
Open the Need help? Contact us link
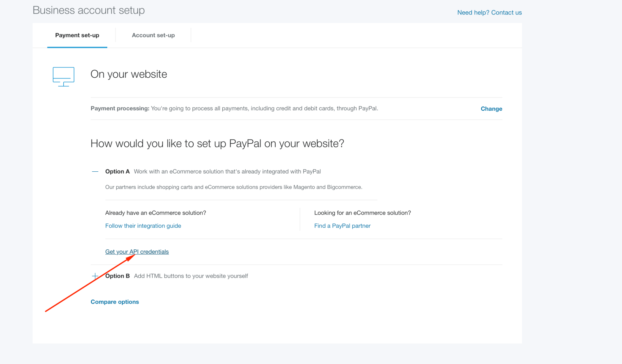point(489,12)
